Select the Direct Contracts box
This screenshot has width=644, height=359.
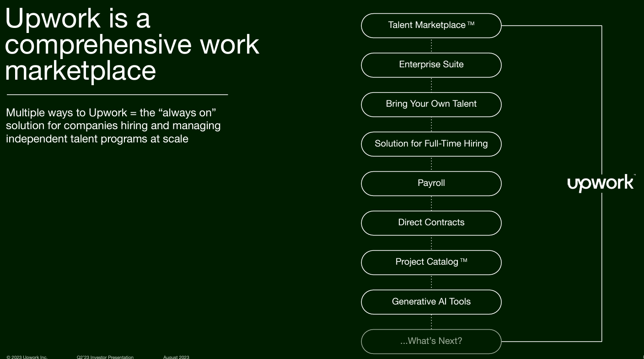click(x=431, y=223)
